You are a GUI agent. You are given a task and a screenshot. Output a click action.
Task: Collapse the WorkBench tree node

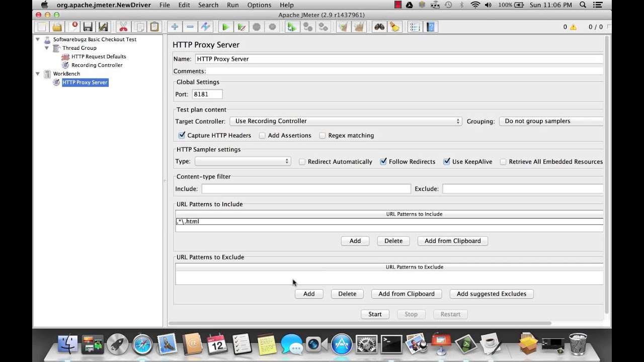tap(38, 73)
